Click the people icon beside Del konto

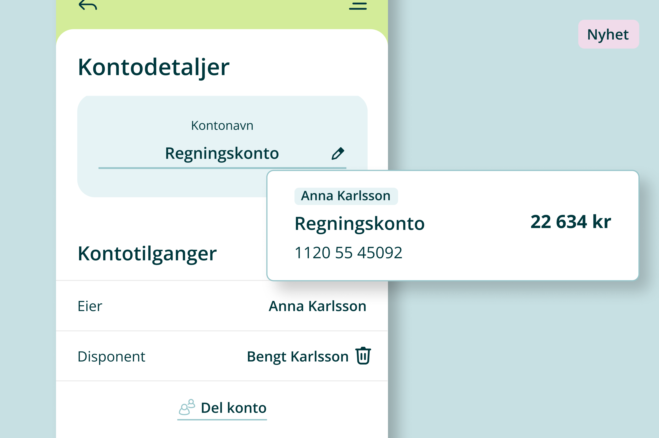pyautogui.click(x=187, y=408)
